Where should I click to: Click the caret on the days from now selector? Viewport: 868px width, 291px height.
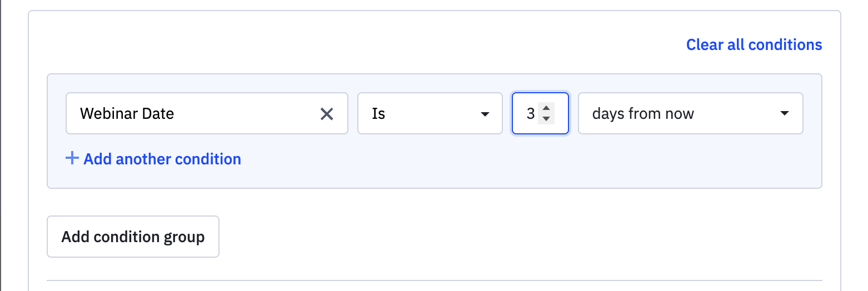click(784, 114)
